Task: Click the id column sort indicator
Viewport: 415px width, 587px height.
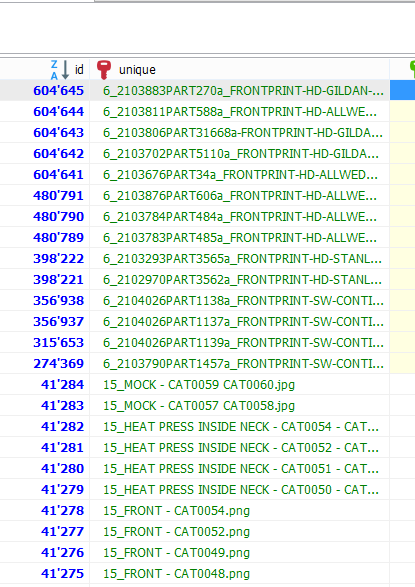Action: pos(59,70)
